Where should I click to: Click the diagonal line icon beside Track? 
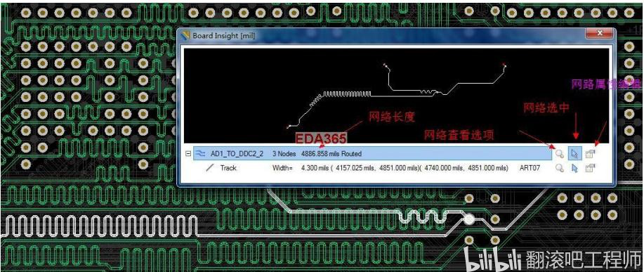210,168
